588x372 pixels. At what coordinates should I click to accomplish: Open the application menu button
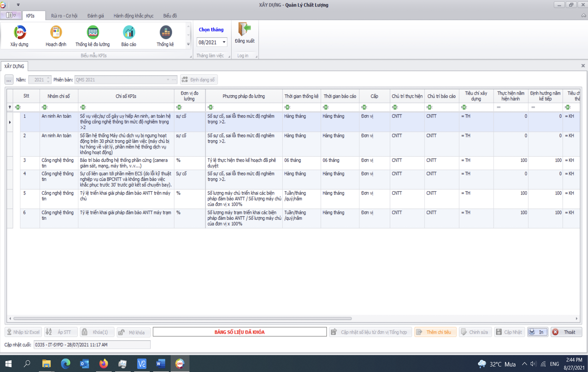(x=10, y=15)
